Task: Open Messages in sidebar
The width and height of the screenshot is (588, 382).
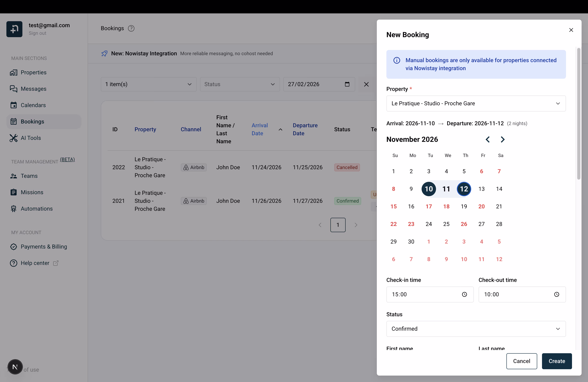Action: [x=44, y=89]
